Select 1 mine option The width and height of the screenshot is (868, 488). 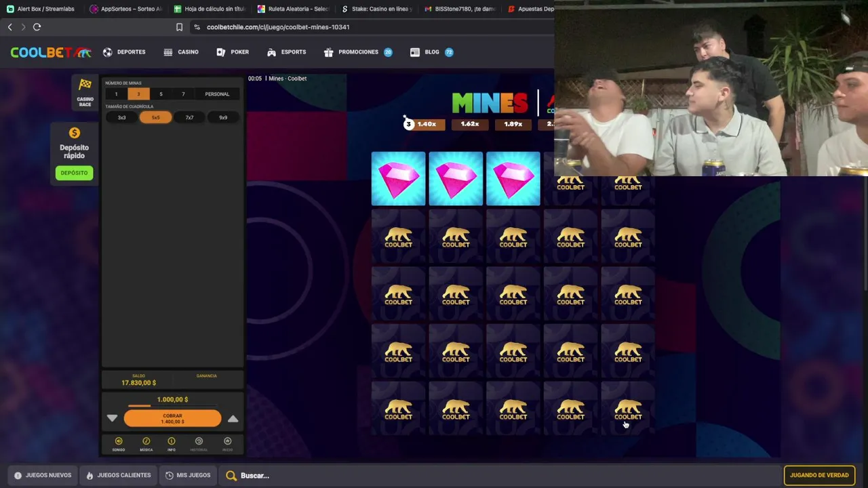tap(116, 94)
